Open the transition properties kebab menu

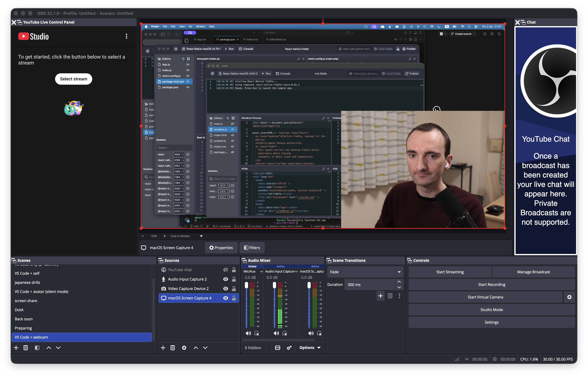pyautogui.click(x=399, y=296)
